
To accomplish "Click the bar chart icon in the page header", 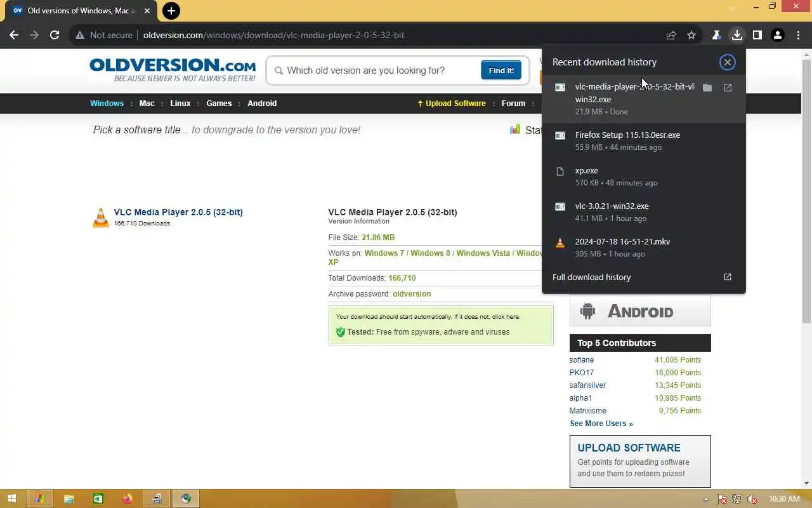I will click(x=515, y=130).
